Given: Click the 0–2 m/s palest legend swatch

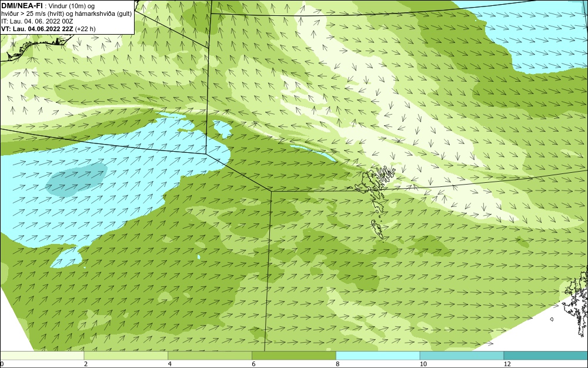Looking at the screenshot, I should [42, 356].
